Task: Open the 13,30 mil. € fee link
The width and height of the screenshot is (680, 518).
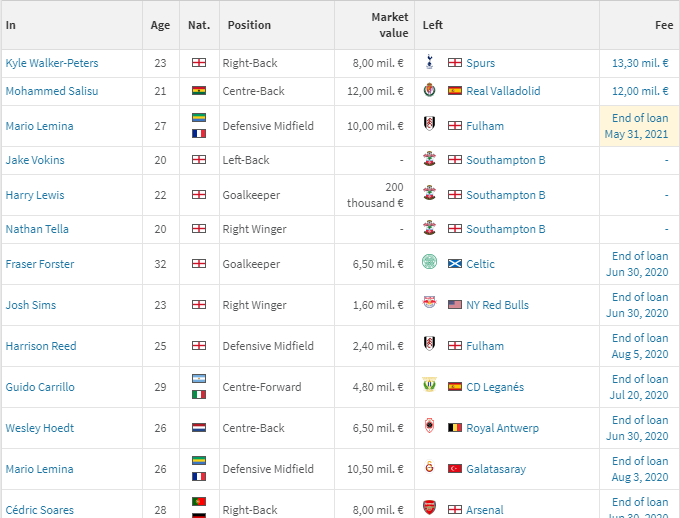Action: (640, 63)
